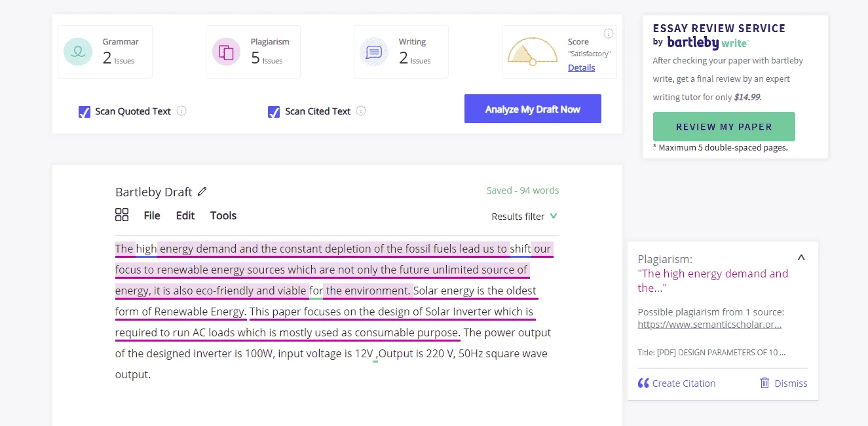Click info icon next to Scan Cited Text
The image size is (868, 426).
point(361,111)
